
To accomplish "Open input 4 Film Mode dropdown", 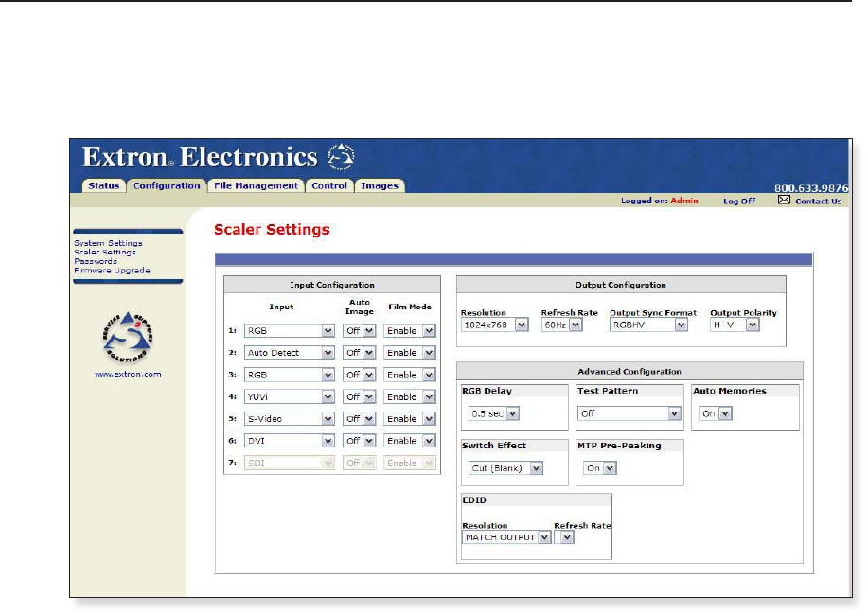I will pos(410,397).
